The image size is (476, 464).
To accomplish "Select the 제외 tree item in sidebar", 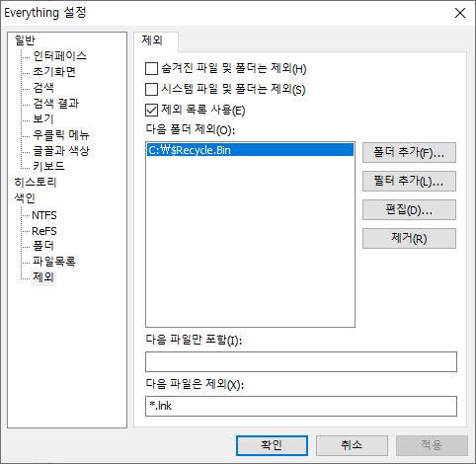I will click(43, 277).
